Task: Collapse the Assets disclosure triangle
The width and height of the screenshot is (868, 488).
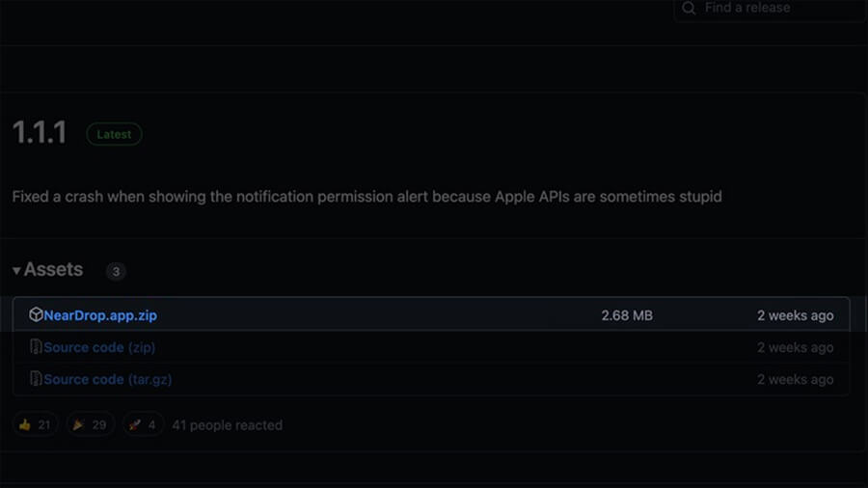Action: (16, 271)
